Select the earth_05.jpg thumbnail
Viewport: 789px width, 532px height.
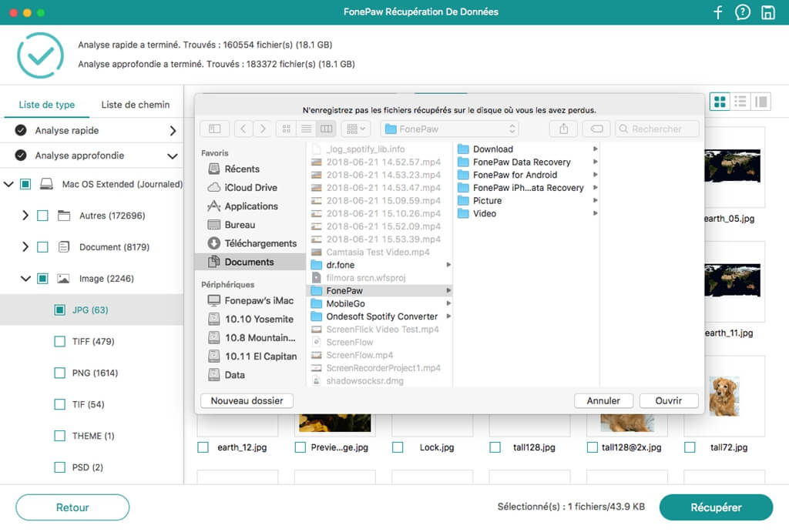coord(732,166)
